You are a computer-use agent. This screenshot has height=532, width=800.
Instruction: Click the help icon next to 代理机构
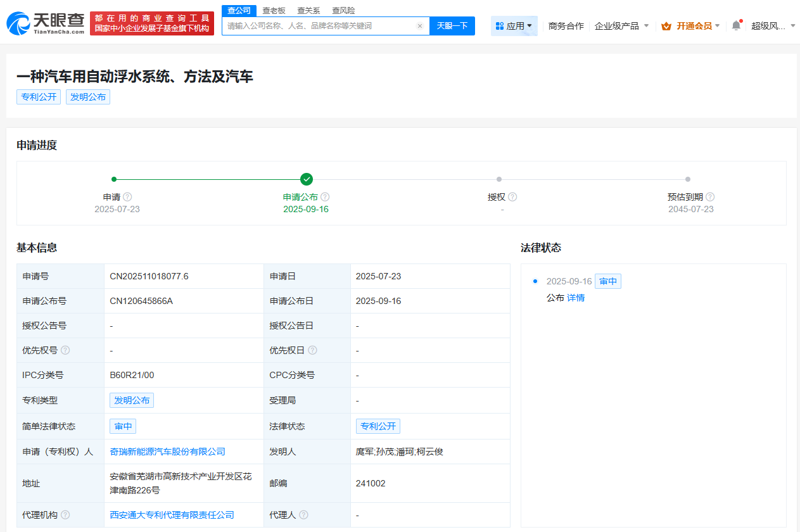pos(65,515)
